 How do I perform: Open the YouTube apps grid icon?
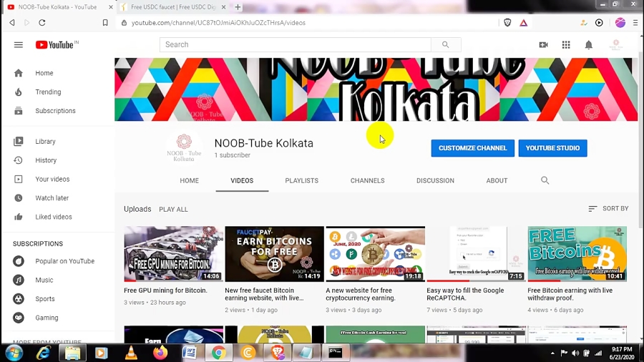(566, 45)
